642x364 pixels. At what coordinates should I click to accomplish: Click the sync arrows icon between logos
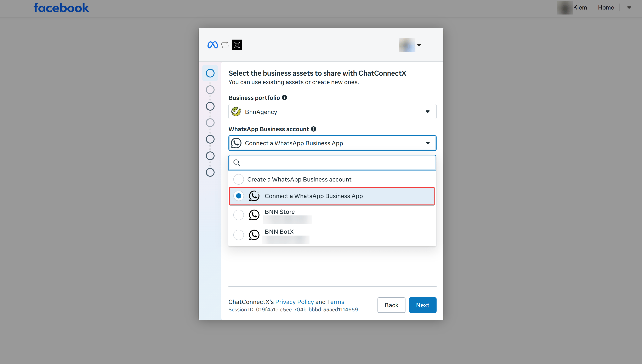coord(225,45)
